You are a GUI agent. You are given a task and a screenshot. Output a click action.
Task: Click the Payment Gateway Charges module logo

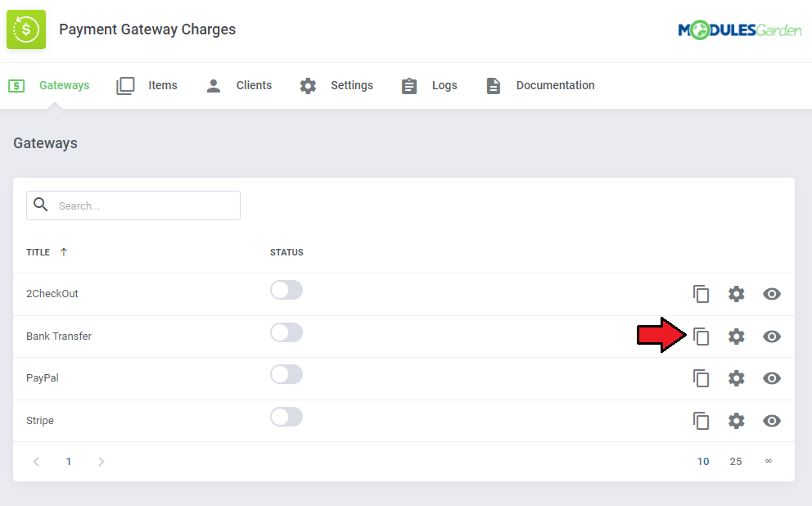coord(26,29)
